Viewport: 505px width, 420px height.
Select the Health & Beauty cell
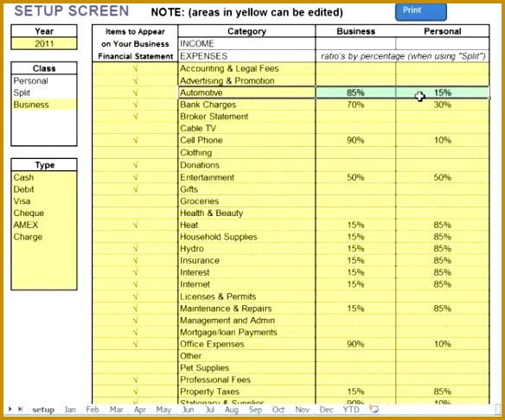pos(246,213)
